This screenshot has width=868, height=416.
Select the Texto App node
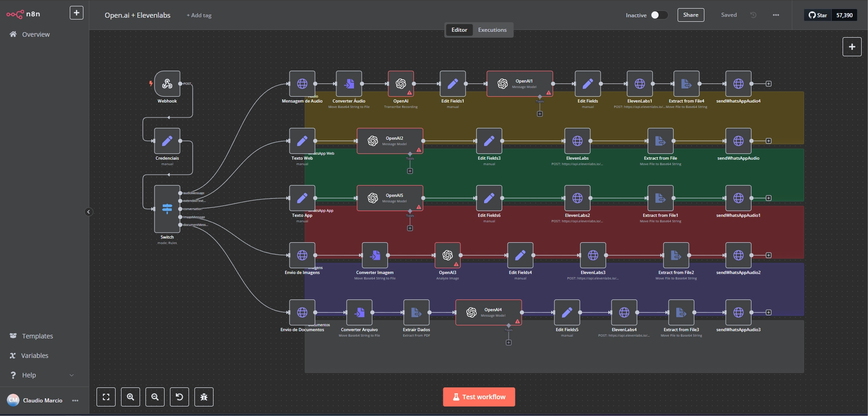pyautogui.click(x=302, y=198)
